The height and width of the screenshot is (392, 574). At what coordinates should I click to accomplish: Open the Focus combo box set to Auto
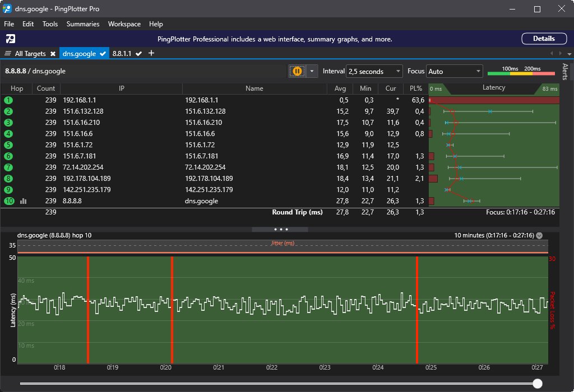point(454,71)
